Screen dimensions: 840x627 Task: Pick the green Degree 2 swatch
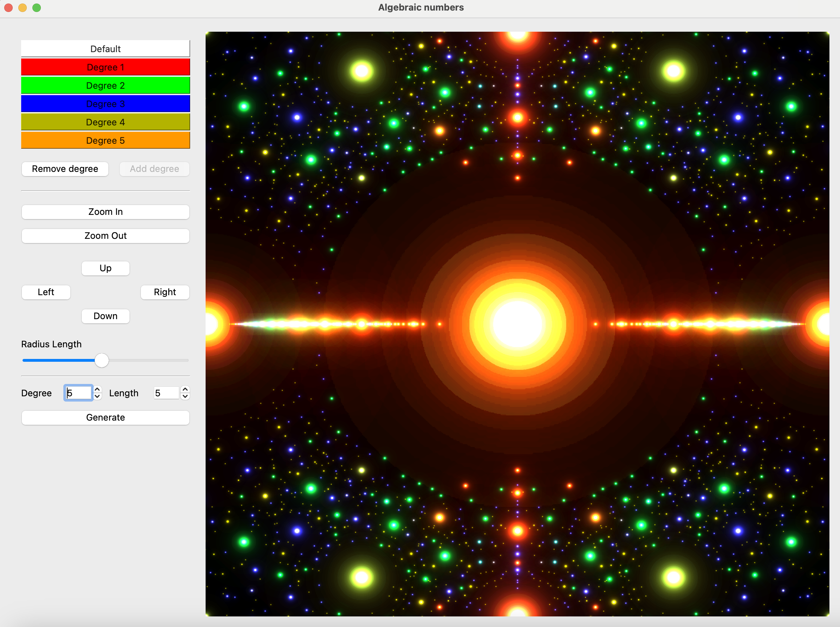[105, 85]
